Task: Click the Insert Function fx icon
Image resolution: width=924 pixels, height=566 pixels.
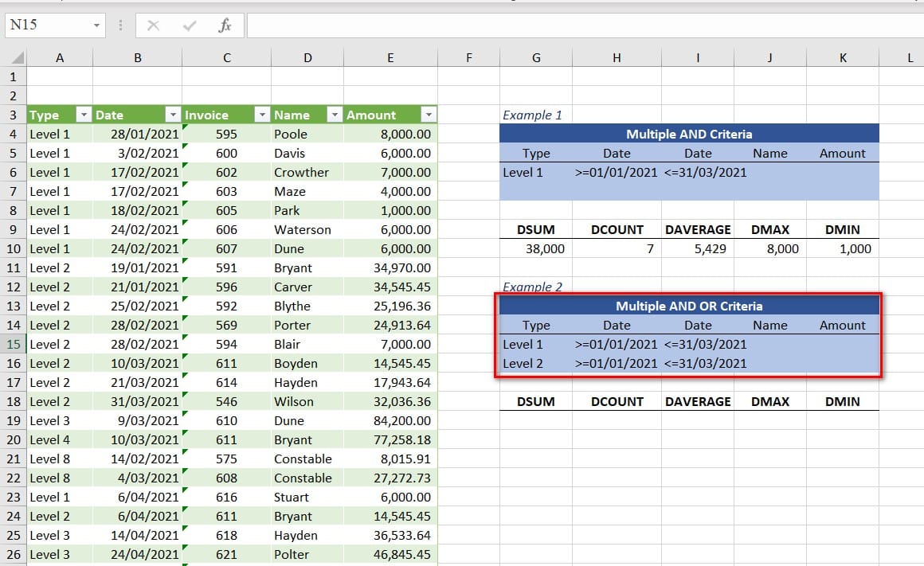Action: [x=225, y=25]
